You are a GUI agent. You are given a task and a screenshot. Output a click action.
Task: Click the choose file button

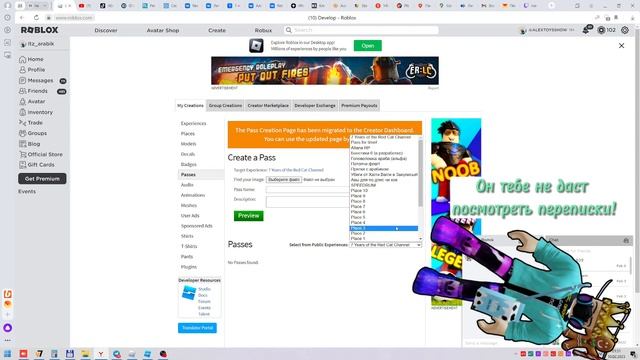click(x=284, y=180)
